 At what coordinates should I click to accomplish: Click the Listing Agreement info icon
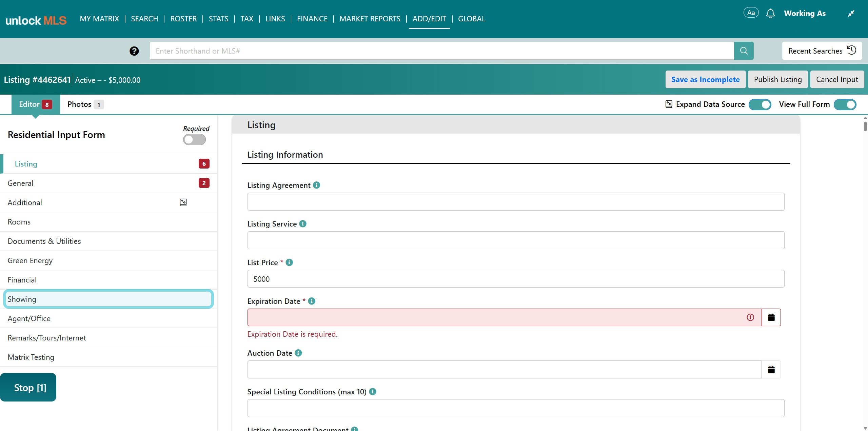click(316, 185)
